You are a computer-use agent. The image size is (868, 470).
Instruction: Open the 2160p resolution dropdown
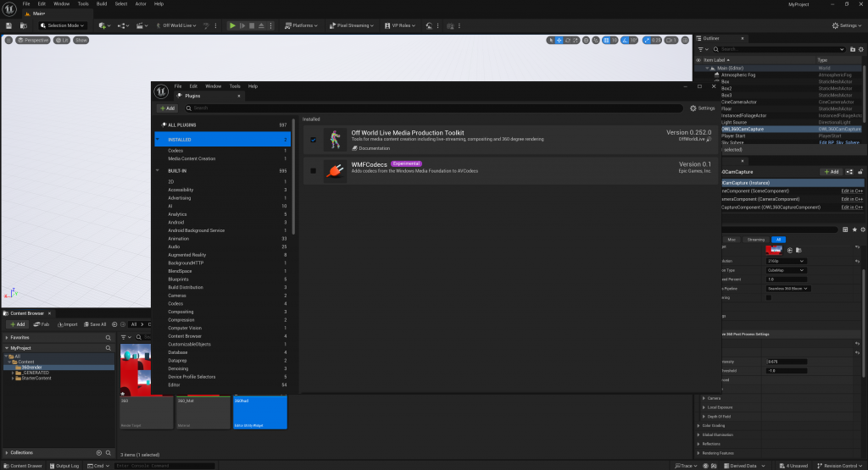786,261
